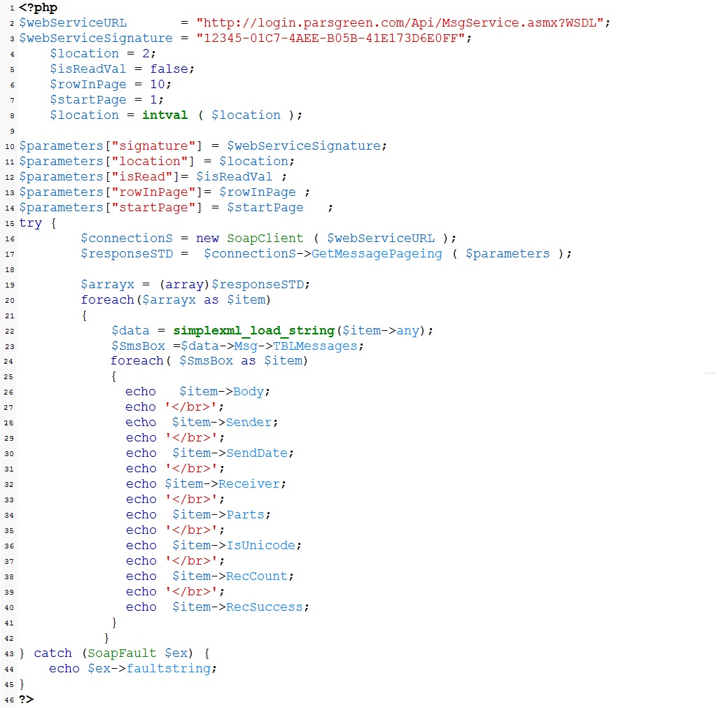
Task: Click the RecSuccess property
Action: pyautogui.click(x=265, y=607)
